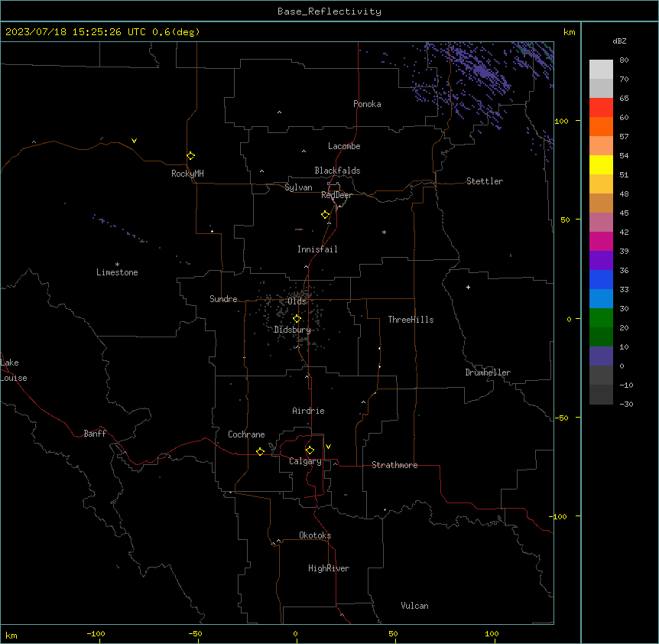The width and height of the screenshot is (659, 644).
Task: Select the brown 48 to 45 dBZ swatch
Action: pyautogui.click(x=601, y=203)
